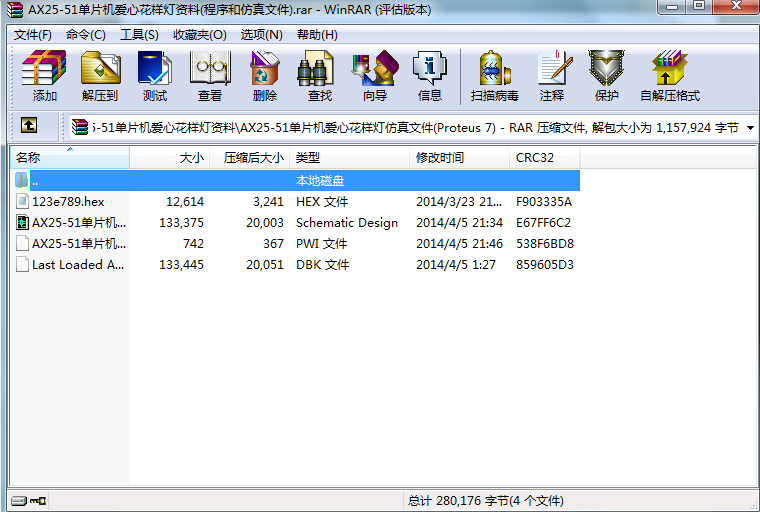This screenshot has width=760, height=512.
Task: Go up one folder level button
Action: click(29, 126)
